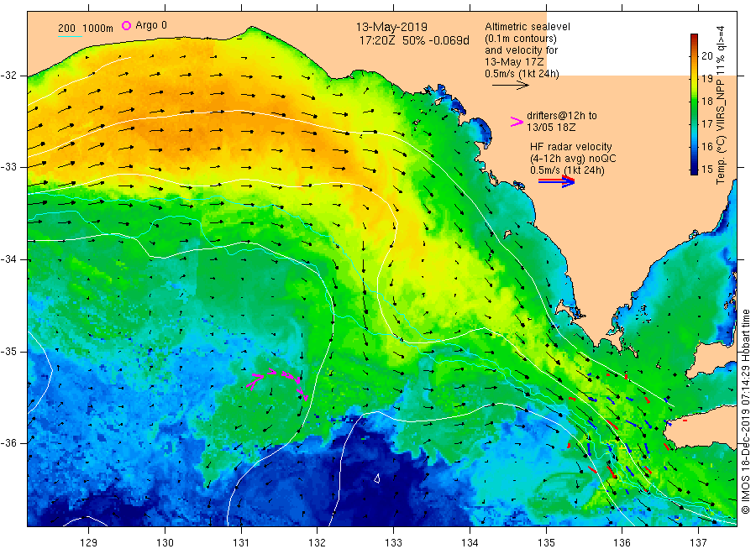Screen dimensions: 756x554
Task: Click latitude axis label -36
Action: (8, 442)
